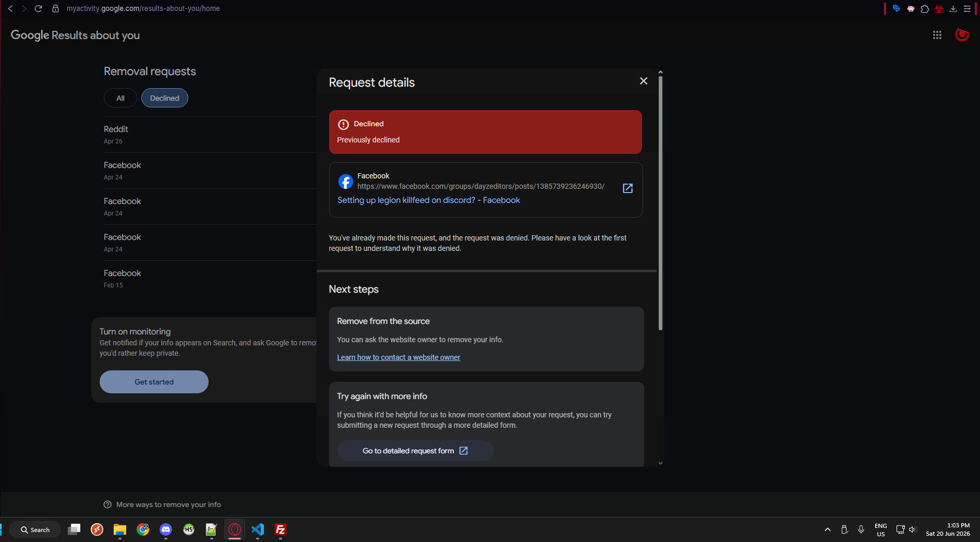Image resolution: width=980 pixels, height=542 pixels.
Task: Reload the page with the refresh icon
Action: click(x=38, y=8)
